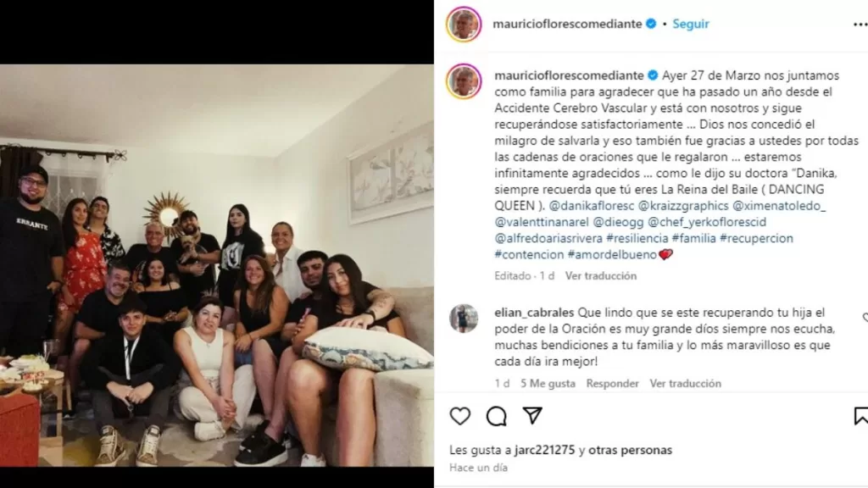
Task: Open the #resiliencia hashtag
Action: [637, 238]
